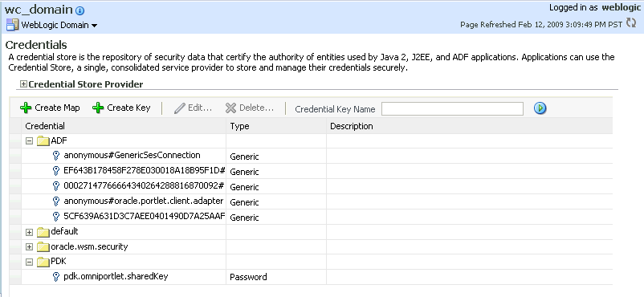
Task: Click the WebLogic Domain server icon
Action: (x=12, y=25)
